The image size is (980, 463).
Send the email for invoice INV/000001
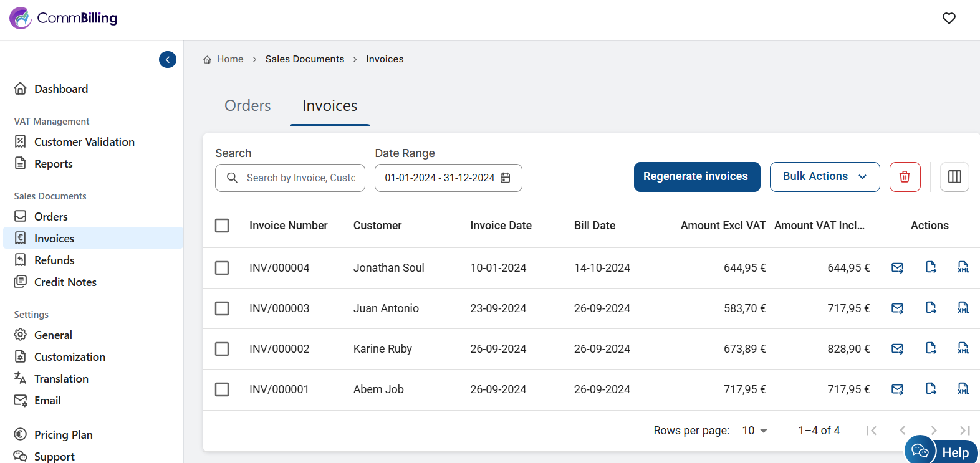(x=897, y=389)
